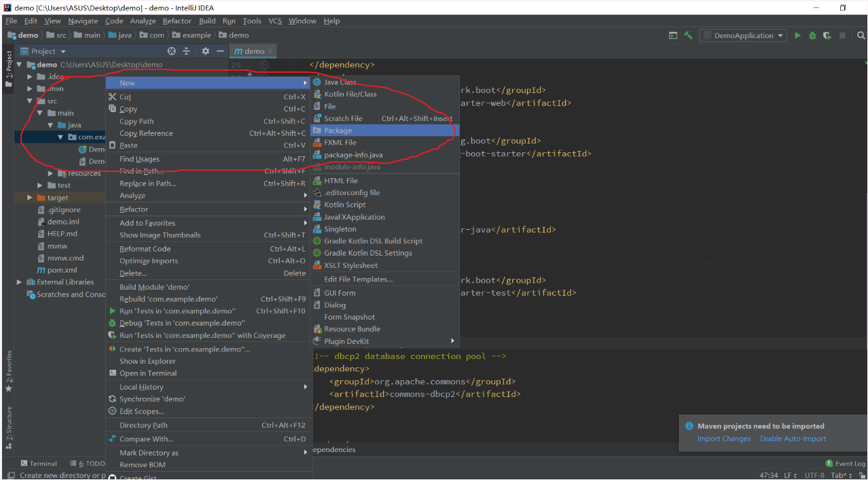This screenshot has width=868, height=480.
Task: Click Open in Terminal context entry
Action: [x=208, y=373]
